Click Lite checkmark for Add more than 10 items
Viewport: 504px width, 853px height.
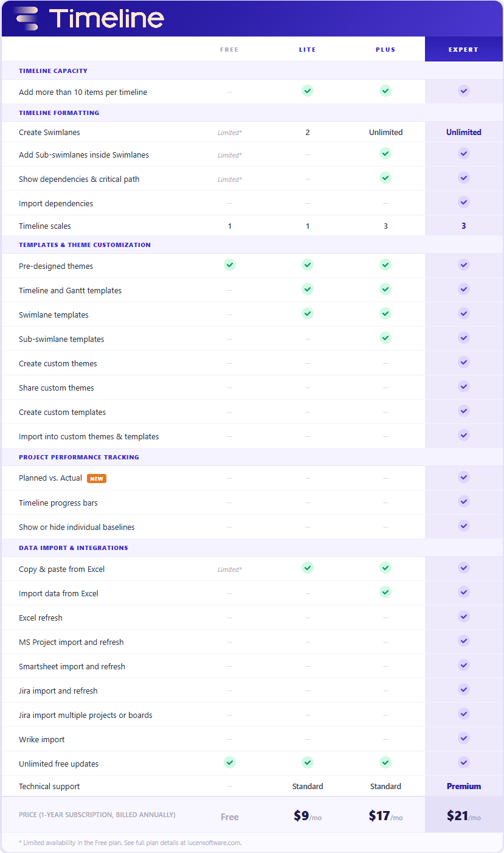tap(308, 91)
